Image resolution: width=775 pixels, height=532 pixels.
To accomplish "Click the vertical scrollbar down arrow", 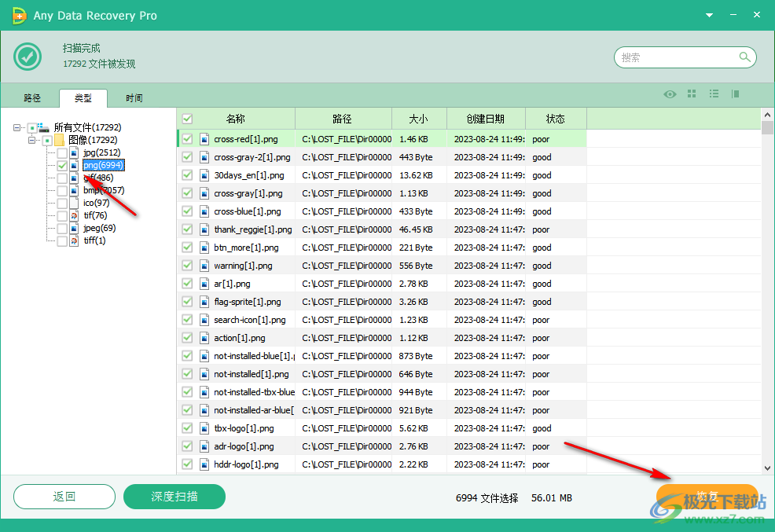I will click(767, 468).
